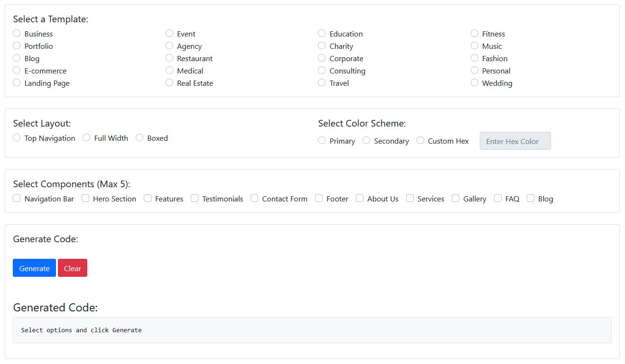625x364 pixels.
Task: Select the Travel template radio
Action: 322,82
